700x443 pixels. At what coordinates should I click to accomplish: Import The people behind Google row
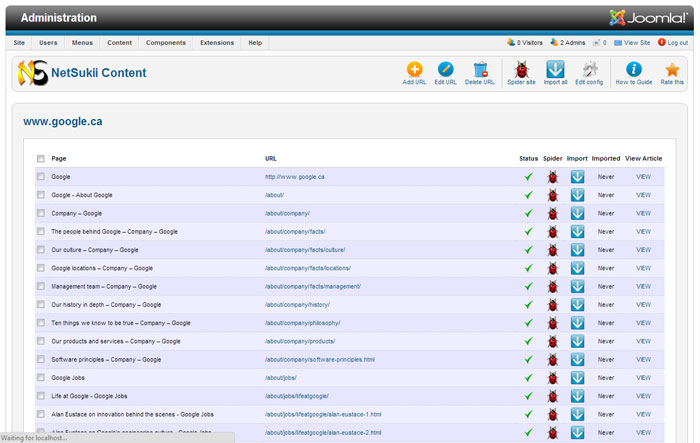pyautogui.click(x=577, y=232)
